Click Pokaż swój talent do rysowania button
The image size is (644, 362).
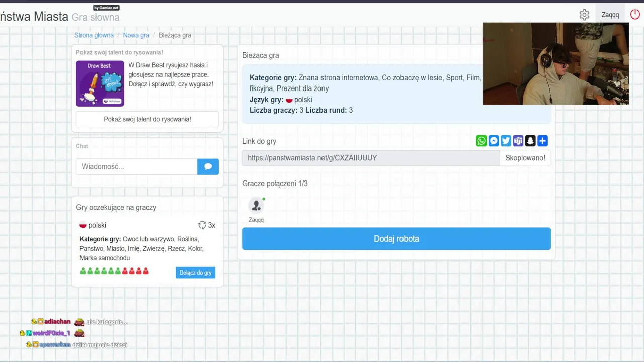point(147,119)
